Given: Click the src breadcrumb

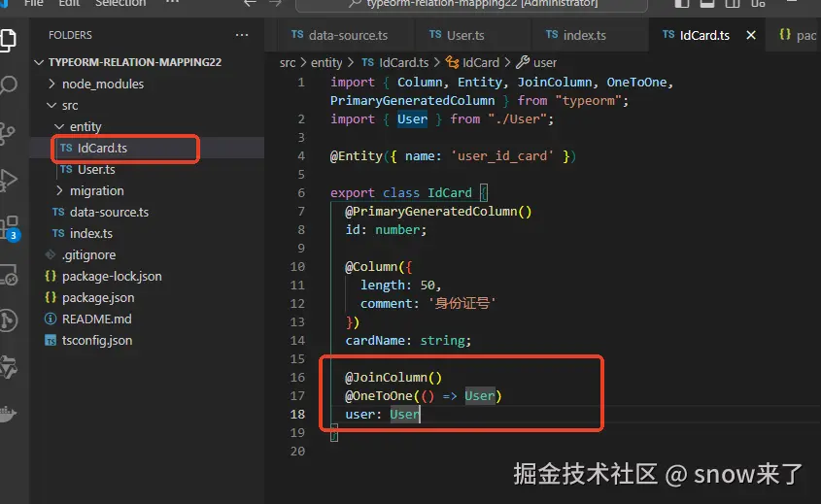Looking at the screenshot, I should [x=288, y=63].
